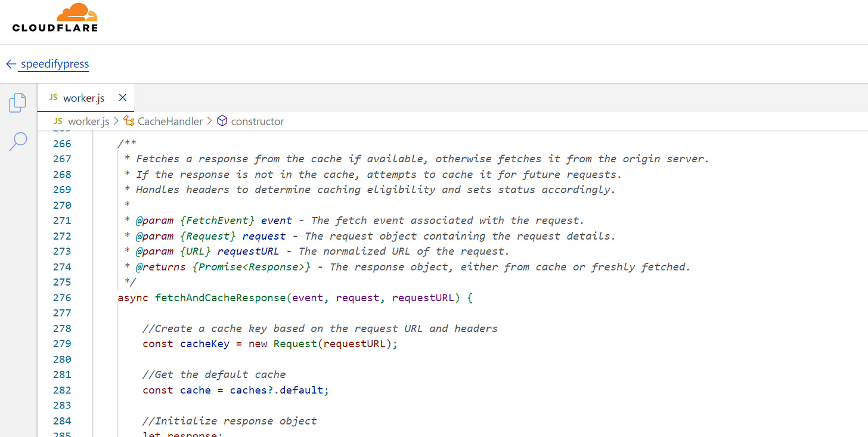
Task: Click the fetchAndCacheResponse function name
Action: pos(220,297)
